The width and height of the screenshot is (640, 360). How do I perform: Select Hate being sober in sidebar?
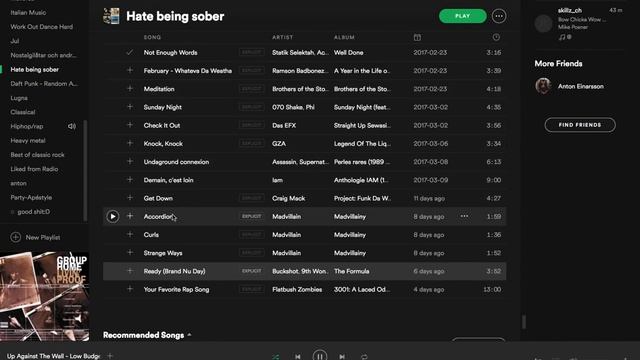35,69
